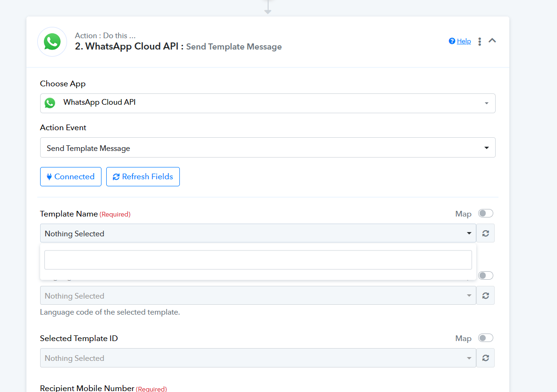Screen dimensions: 557x392
Task: Open the Action Event dropdown
Action: click(268, 147)
